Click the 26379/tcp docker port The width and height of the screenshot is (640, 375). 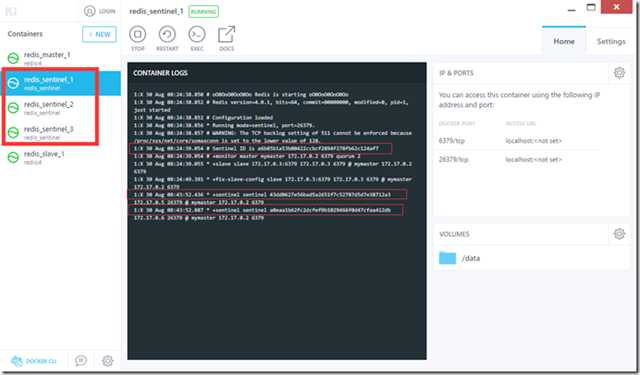(453, 160)
